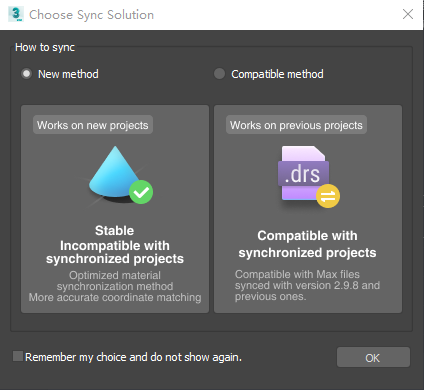Select the New method radio button
424x390 pixels.
pos(26,74)
